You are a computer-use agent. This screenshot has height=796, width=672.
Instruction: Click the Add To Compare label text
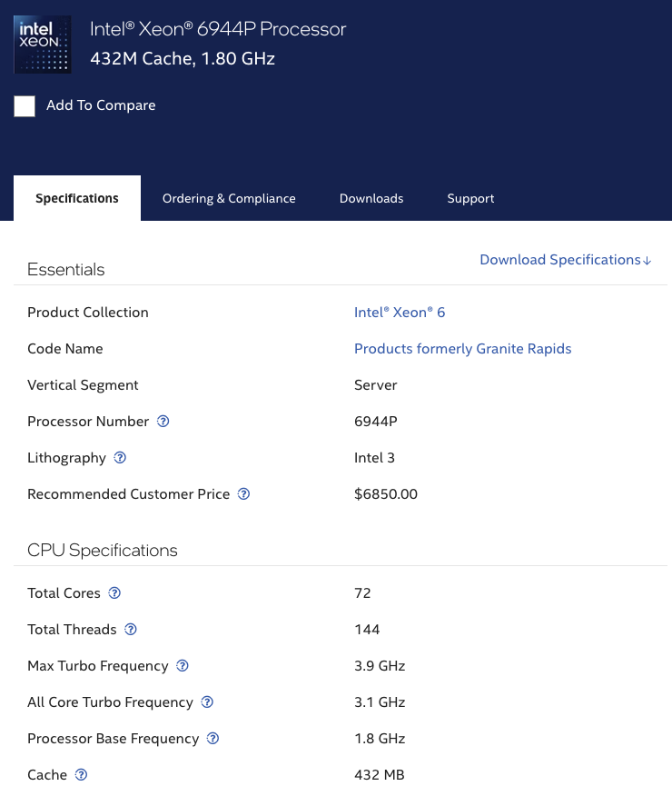[x=101, y=105]
